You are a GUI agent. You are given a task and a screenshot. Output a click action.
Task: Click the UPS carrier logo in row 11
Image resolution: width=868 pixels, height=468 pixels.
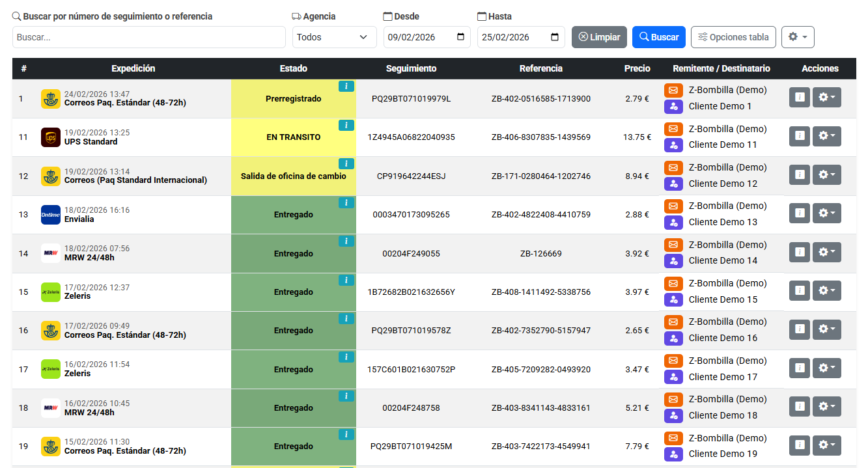51,137
